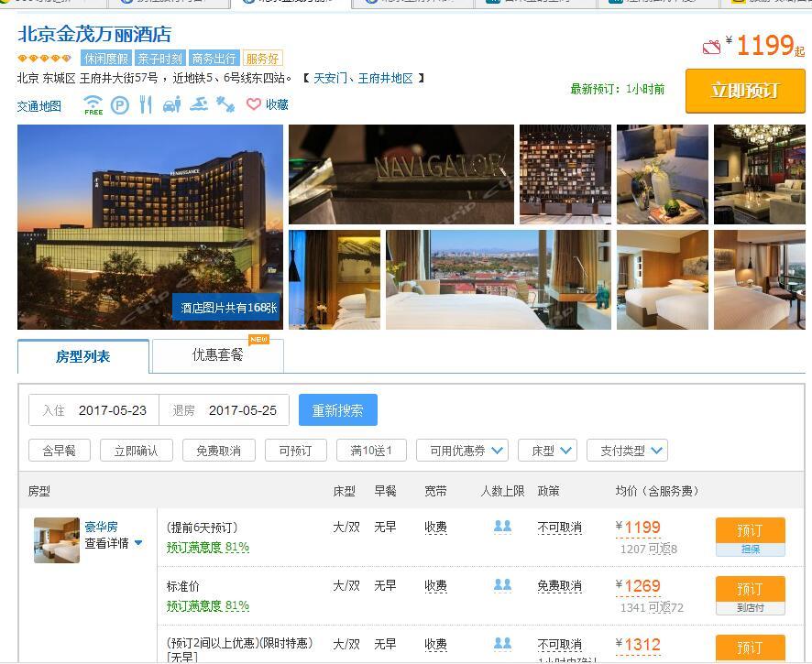Click the 酒店图片共有168张 photo count banner
Viewport: 812px width, 664px height.
tap(228, 308)
